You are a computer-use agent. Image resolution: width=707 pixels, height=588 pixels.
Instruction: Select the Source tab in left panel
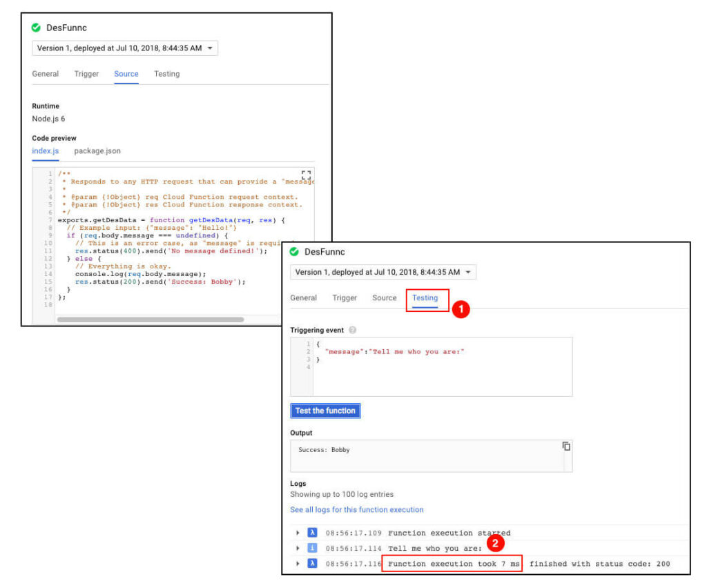click(126, 74)
